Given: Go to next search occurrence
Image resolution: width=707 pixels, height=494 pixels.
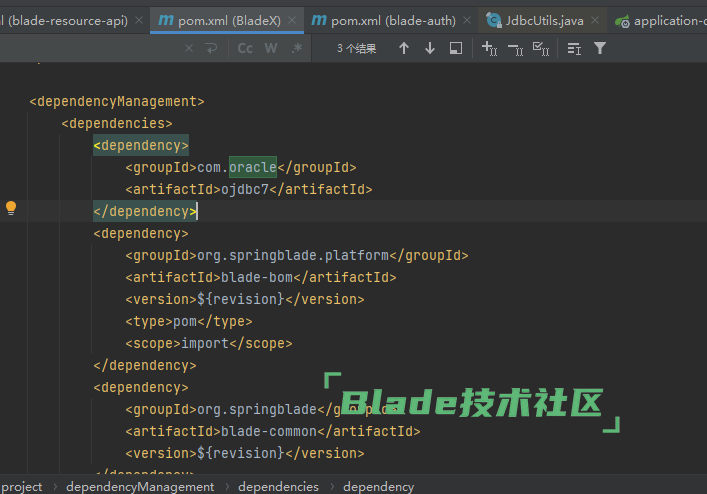Looking at the screenshot, I should (430, 48).
